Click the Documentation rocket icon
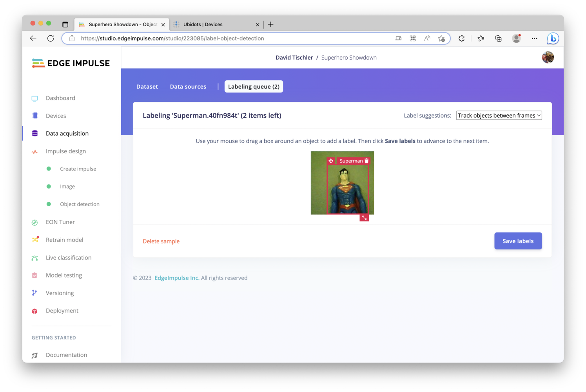The height and width of the screenshot is (392, 586). (34, 355)
